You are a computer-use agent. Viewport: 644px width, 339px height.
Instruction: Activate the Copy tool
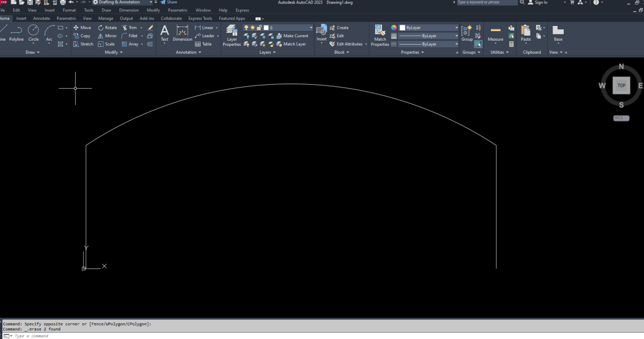tap(82, 36)
